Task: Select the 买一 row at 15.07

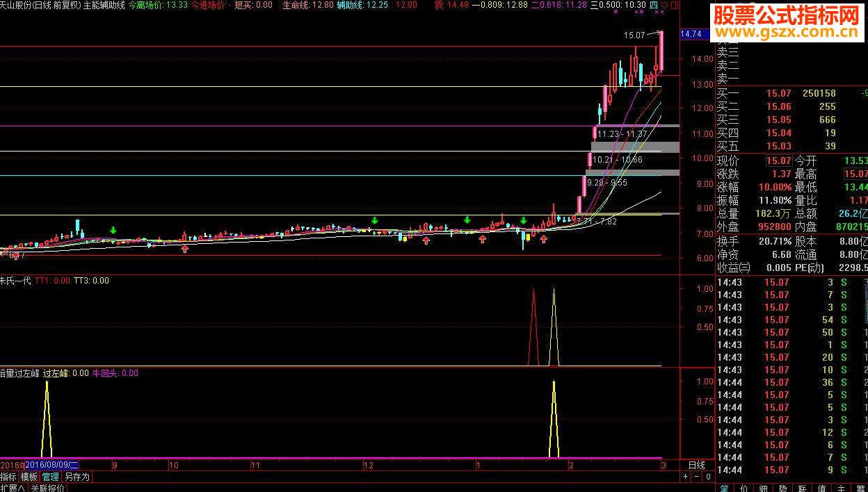Action: click(792, 93)
